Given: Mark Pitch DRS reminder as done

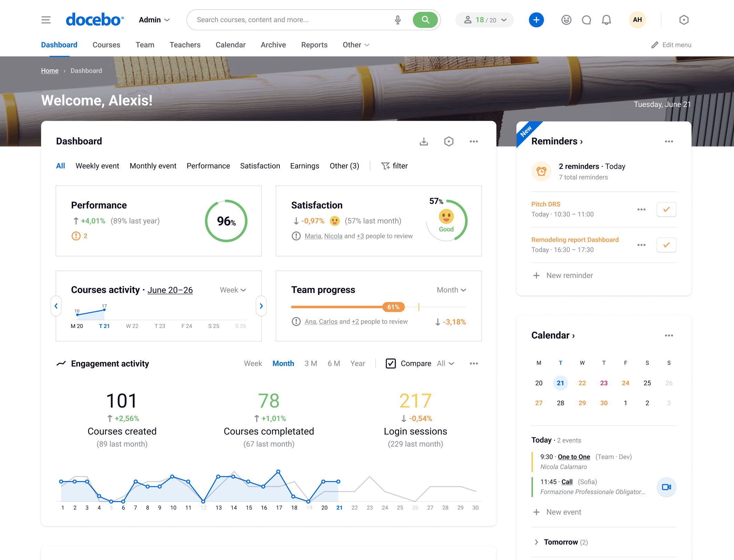Looking at the screenshot, I should point(666,209).
